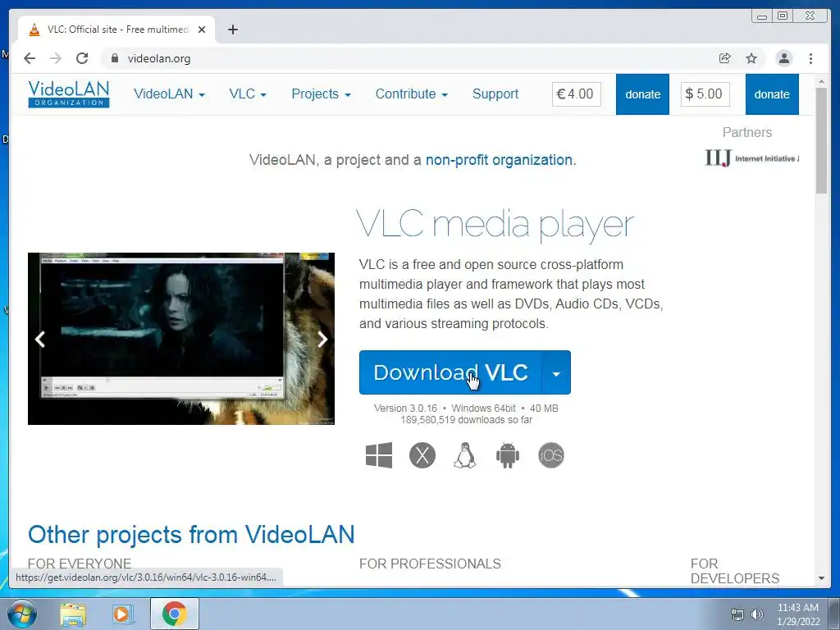Expand the VideoLAN nav dropdown
840x630 pixels.
[x=169, y=94]
